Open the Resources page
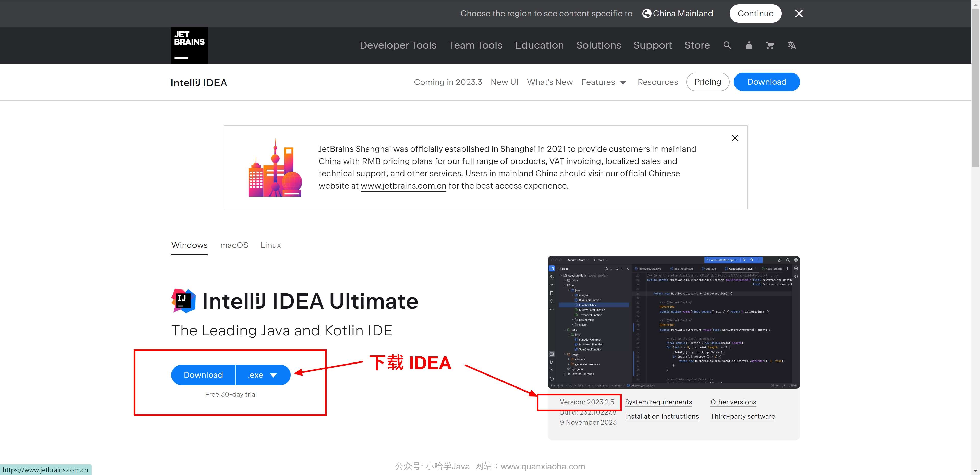980x475 pixels. (657, 82)
